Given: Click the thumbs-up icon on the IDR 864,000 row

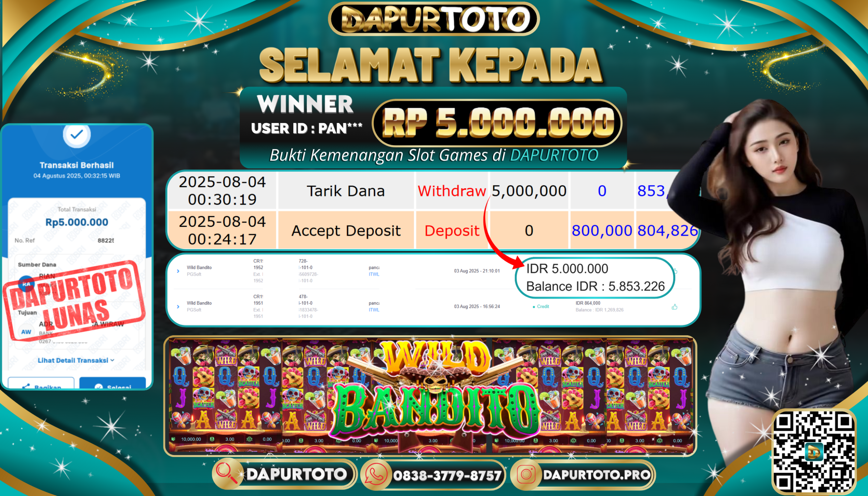Looking at the screenshot, I should 674,307.
